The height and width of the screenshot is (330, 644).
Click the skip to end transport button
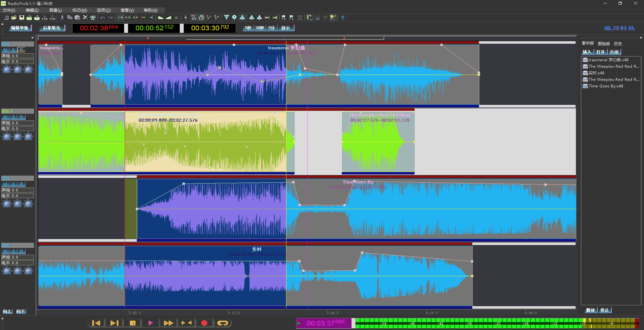point(114,323)
